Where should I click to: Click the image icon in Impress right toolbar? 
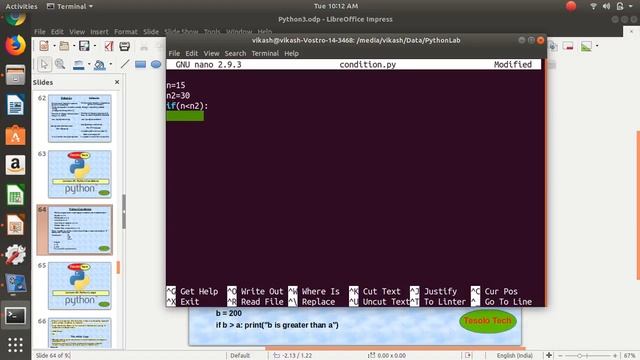587,46
